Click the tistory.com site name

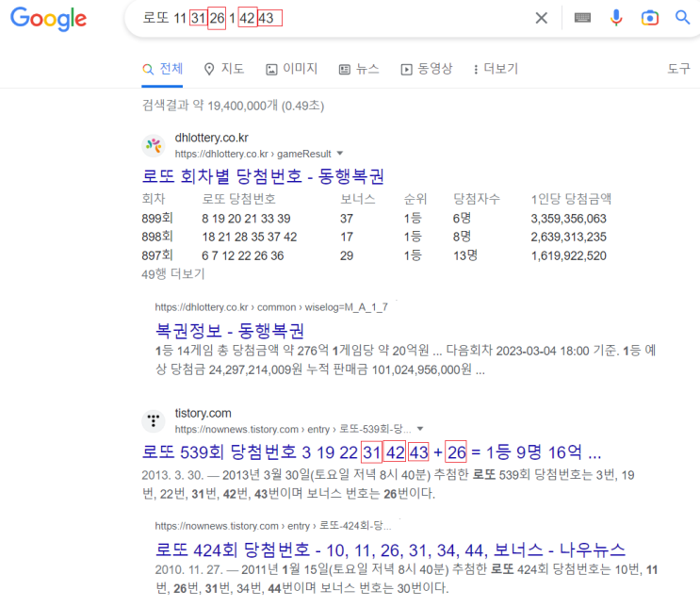coord(203,413)
